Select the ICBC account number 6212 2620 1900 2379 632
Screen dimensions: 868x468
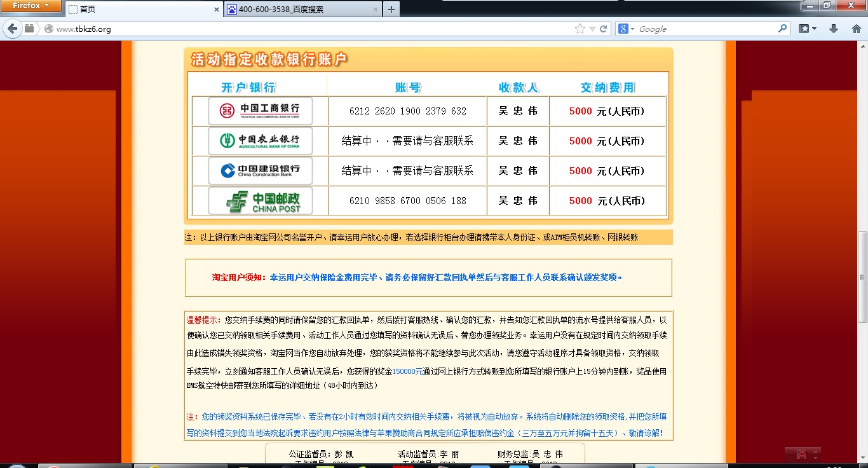tap(408, 111)
